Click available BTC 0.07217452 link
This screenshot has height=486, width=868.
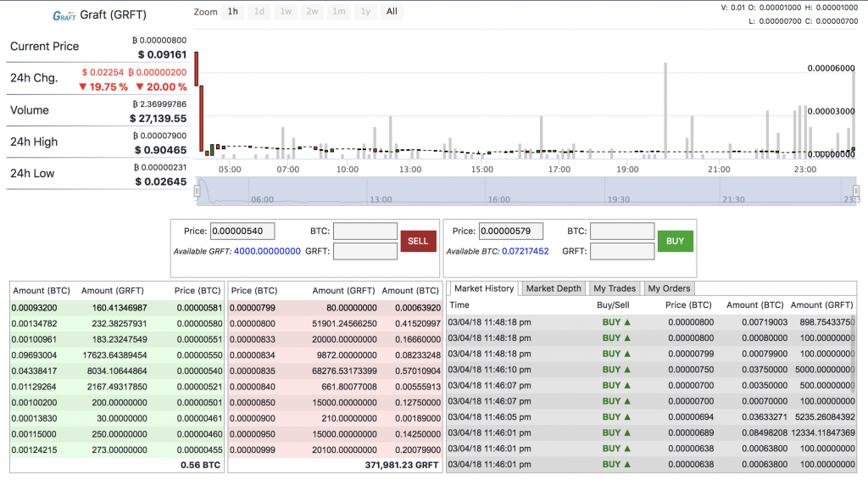click(526, 251)
